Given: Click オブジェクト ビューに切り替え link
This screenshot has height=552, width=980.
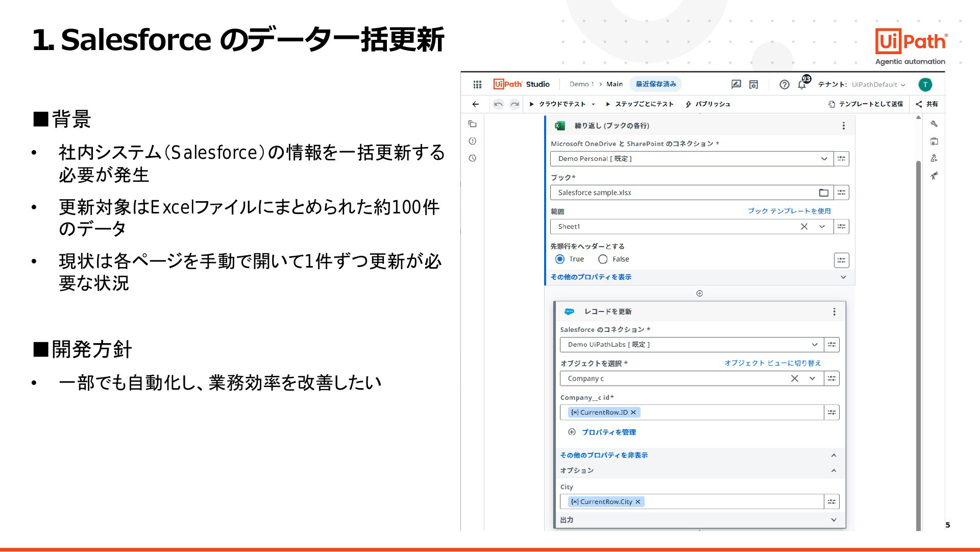Looking at the screenshot, I should [772, 363].
